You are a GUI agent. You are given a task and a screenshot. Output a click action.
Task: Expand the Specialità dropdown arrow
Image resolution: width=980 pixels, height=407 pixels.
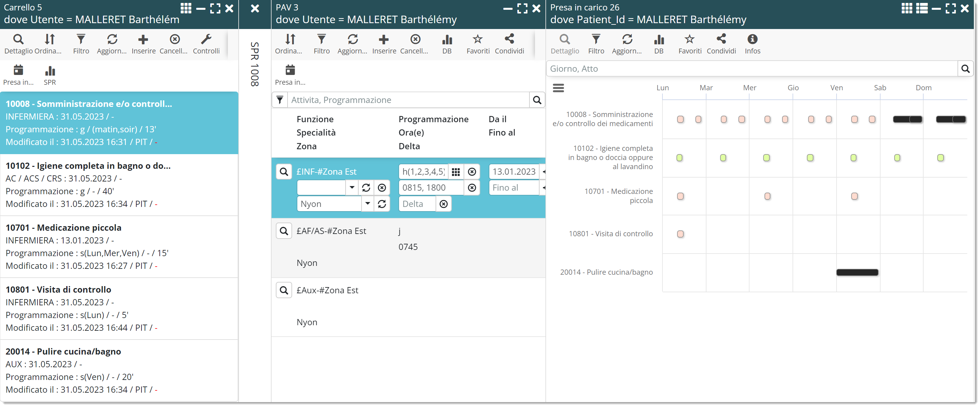coord(352,187)
